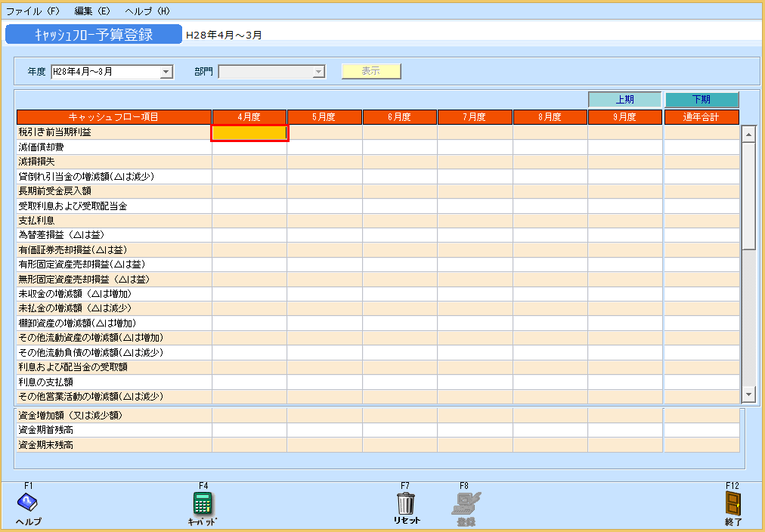Click the 減価償却費 cell under 5月度
This screenshot has height=532, width=765.
tap(324, 147)
